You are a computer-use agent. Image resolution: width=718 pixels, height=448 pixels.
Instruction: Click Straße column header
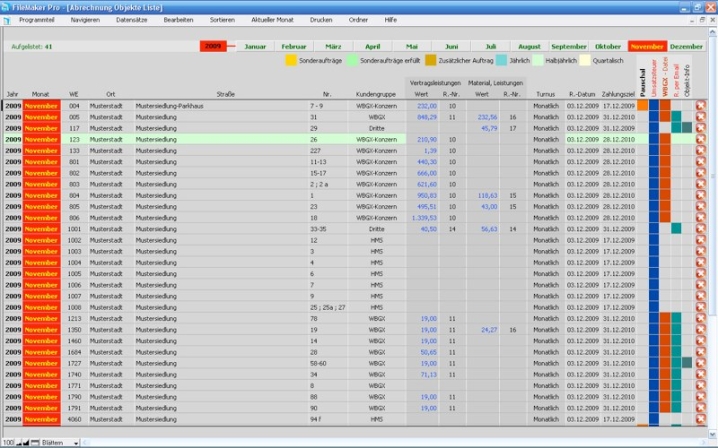tap(225, 94)
